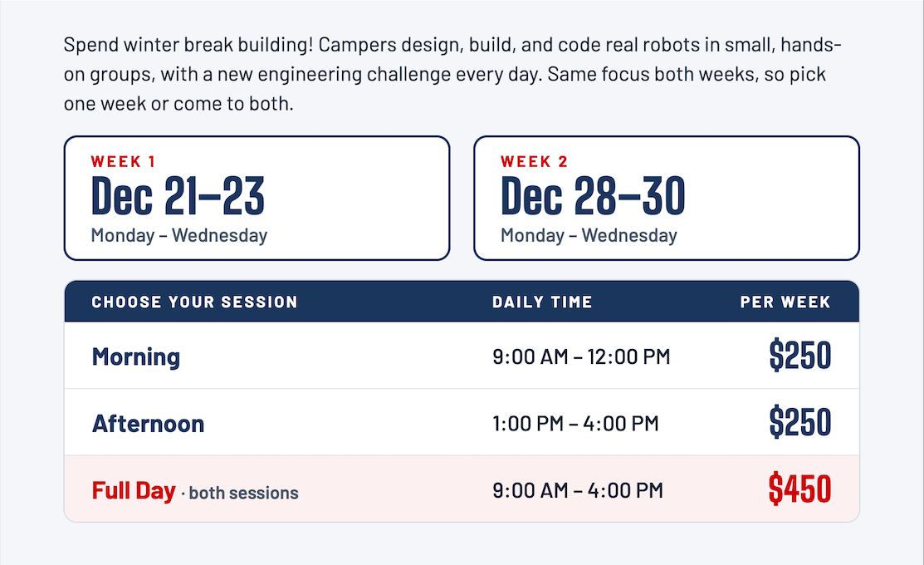Click the winter break intro paragraph

pos(452,74)
